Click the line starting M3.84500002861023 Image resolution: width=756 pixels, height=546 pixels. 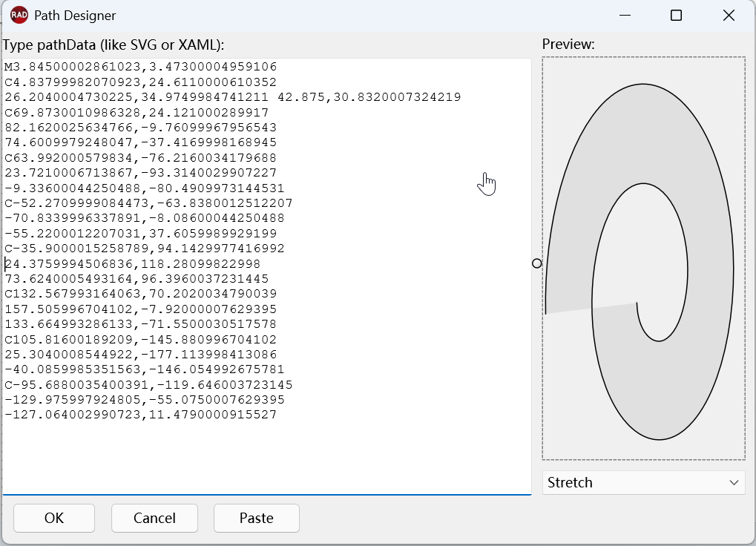tap(141, 67)
